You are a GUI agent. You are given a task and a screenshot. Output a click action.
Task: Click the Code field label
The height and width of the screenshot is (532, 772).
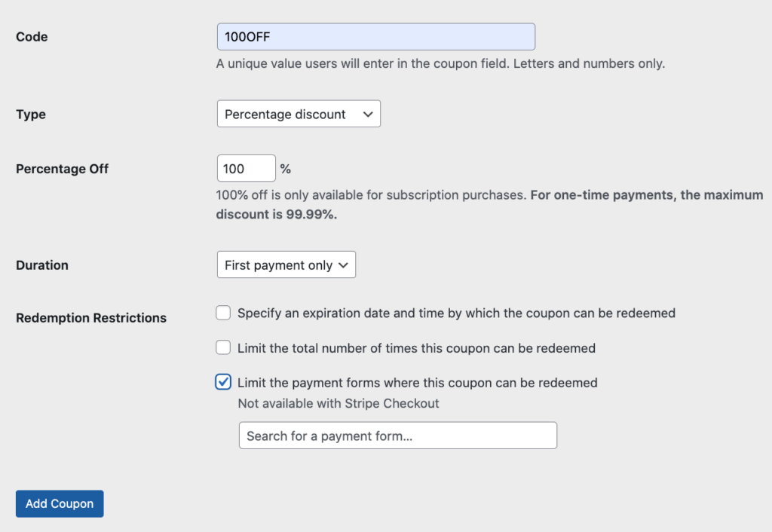(x=32, y=37)
